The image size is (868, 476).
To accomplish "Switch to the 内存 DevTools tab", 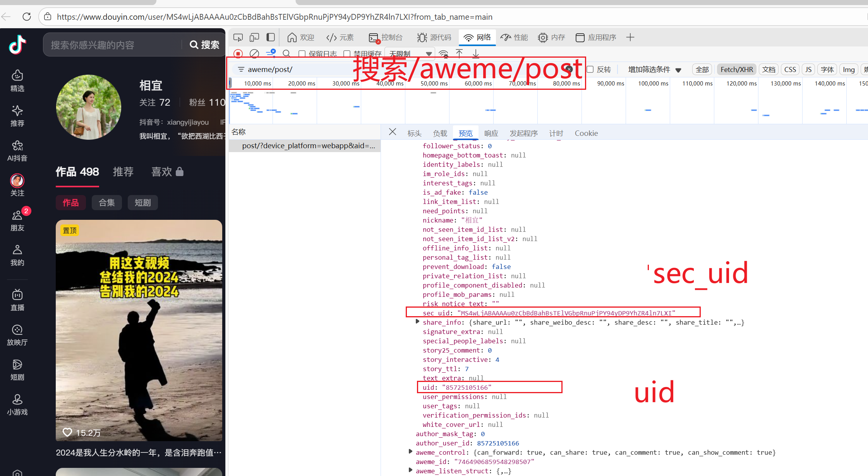I will (551, 38).
